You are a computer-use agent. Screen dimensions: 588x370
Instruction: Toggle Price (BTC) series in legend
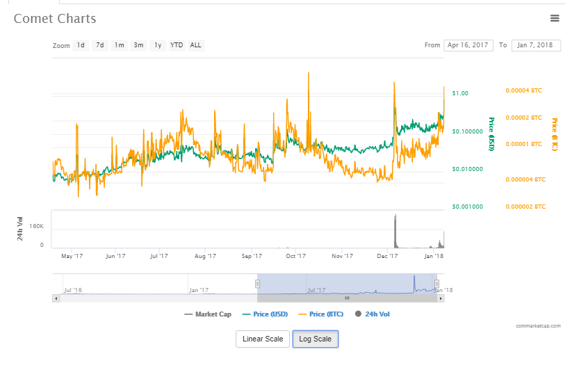[x=321, y=314]
